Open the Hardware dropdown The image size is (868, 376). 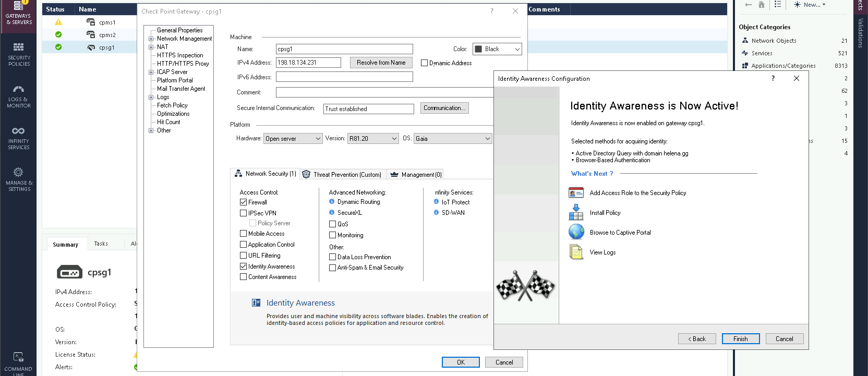293,139
